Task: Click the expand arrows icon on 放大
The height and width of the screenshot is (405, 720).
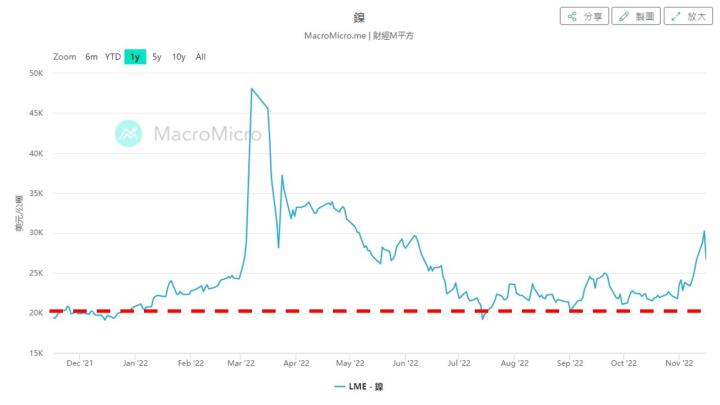Action: tap(678, 17)
